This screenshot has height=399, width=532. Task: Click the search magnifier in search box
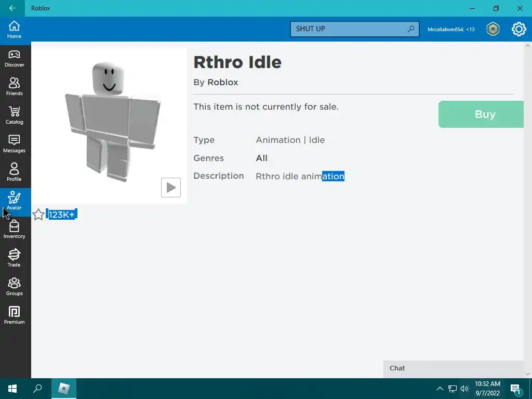pyautogui.click(x=411, y=29)
